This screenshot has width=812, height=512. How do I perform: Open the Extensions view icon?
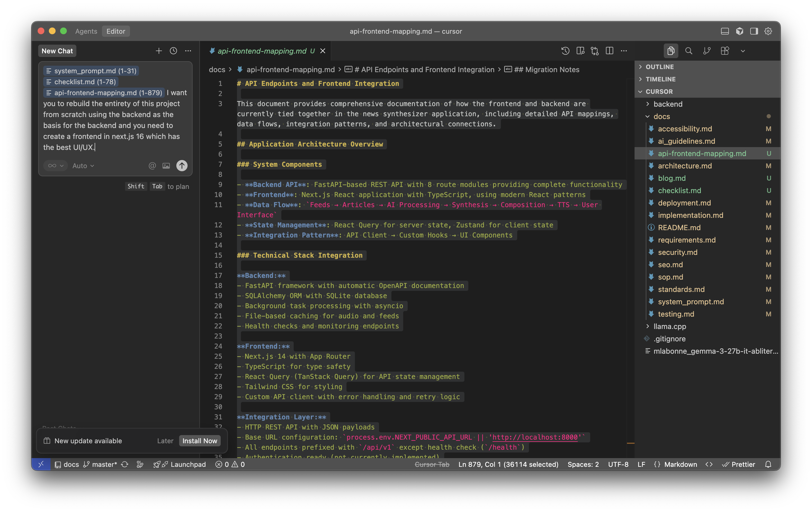pos(725,51)
